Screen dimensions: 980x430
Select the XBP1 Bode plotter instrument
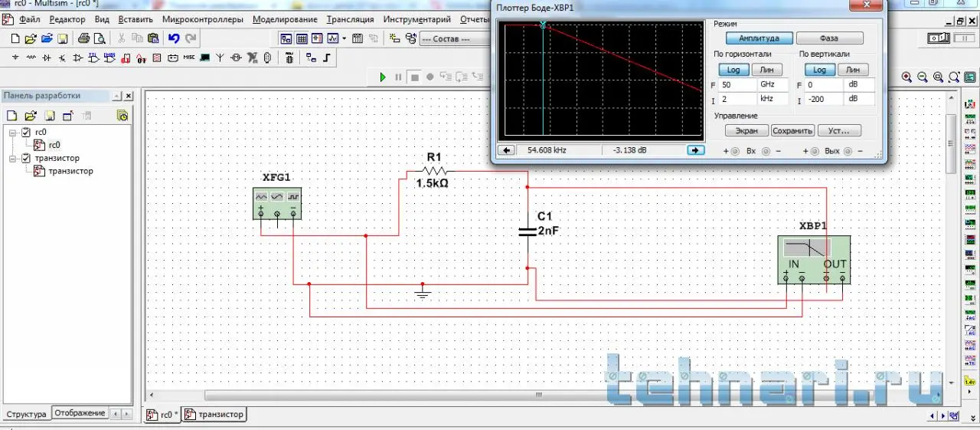813,260
